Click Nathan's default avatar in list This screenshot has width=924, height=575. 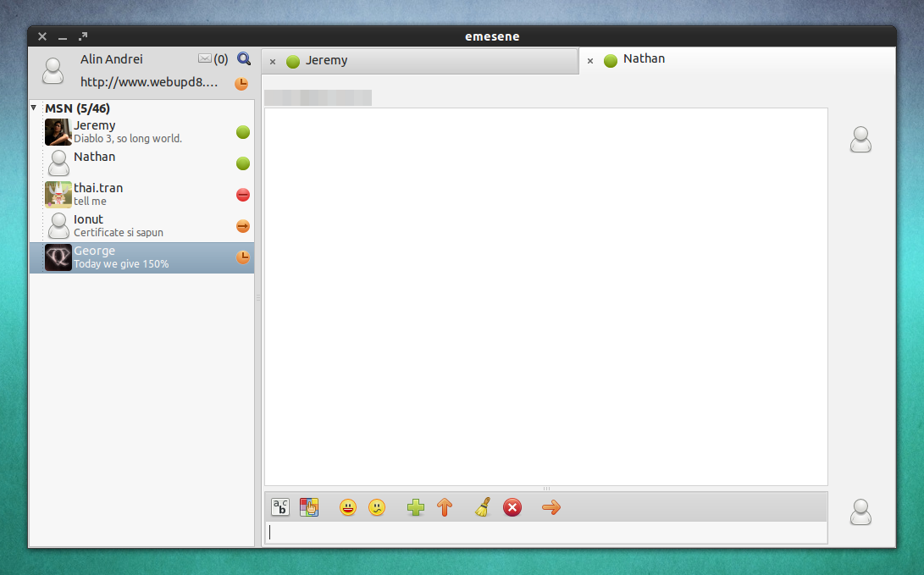pos(58,163)
